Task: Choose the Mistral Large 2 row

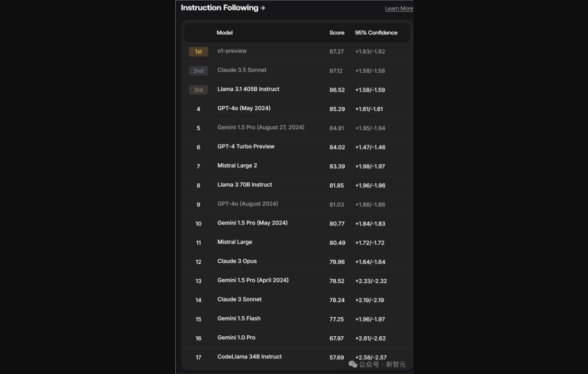Action: (x=237, y=166)
